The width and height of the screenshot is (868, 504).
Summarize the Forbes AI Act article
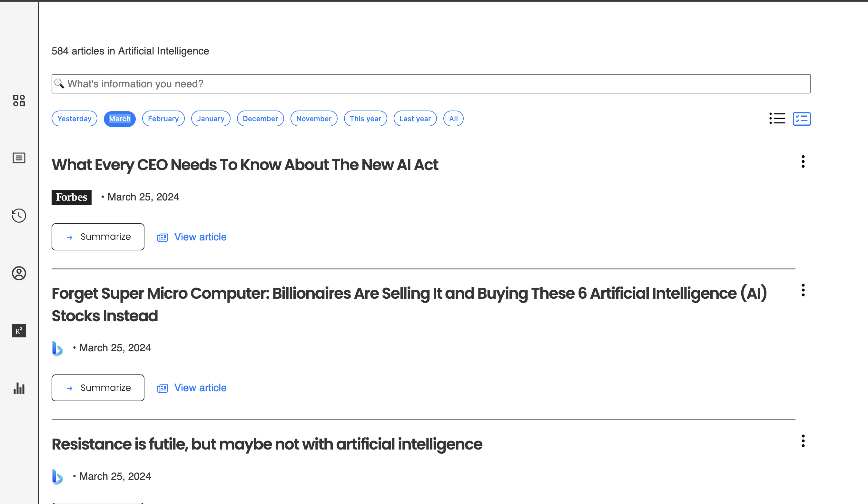click(98, 237)
